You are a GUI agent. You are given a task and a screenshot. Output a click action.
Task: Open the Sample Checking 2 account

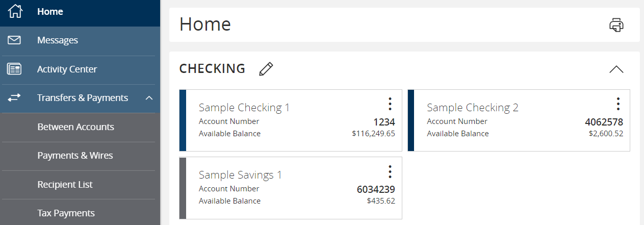[472, 108]
